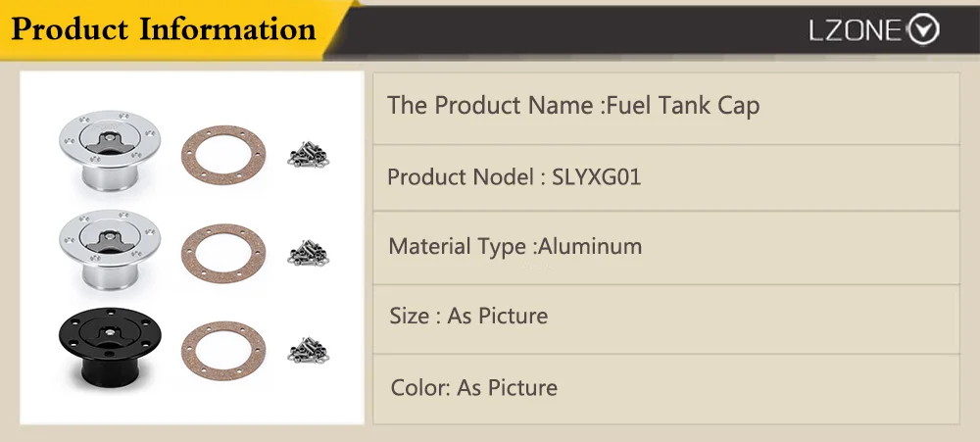The height and width of the screenshot is (442, 980).
Task: Click the Product Nodel SLYXG01 row
Action: click(x=666, y=178)
